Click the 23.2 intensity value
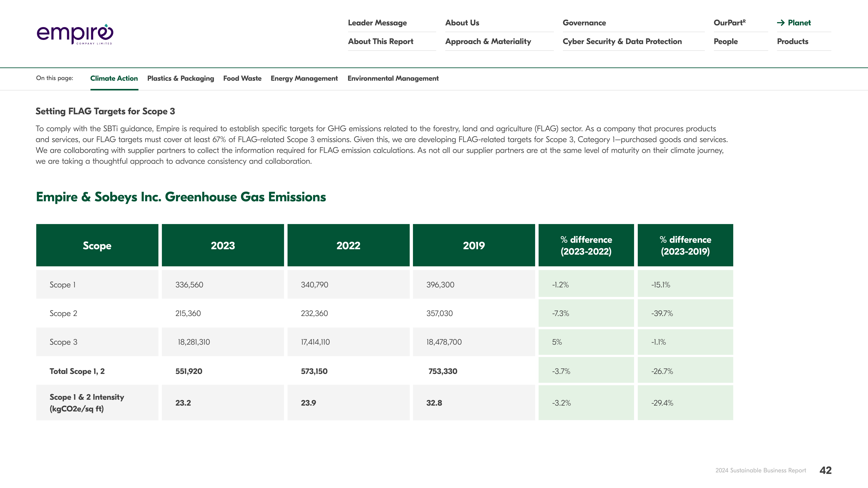 click(x=183, y=403)
